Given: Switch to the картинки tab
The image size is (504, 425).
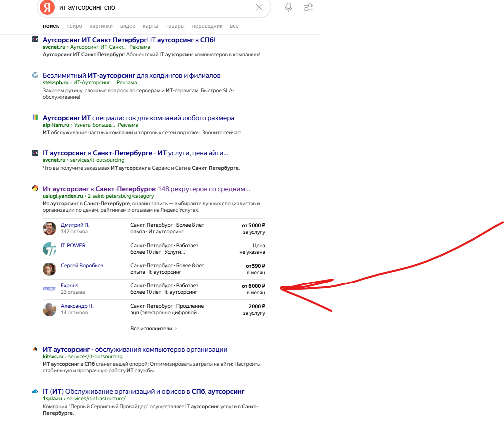Looking at the screenshot, I should pos(101,26).
